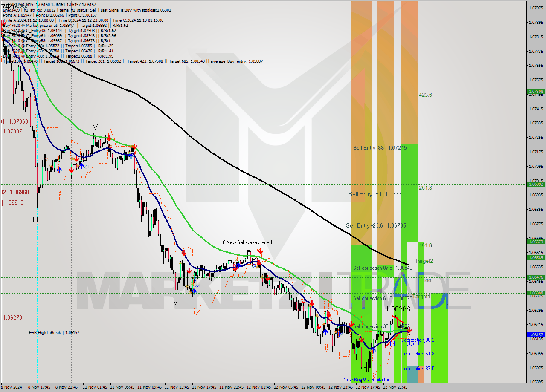This screenshot has width=546, height=392.
Task: Click the blue 'correction 87.5' label
Action: 419,369
